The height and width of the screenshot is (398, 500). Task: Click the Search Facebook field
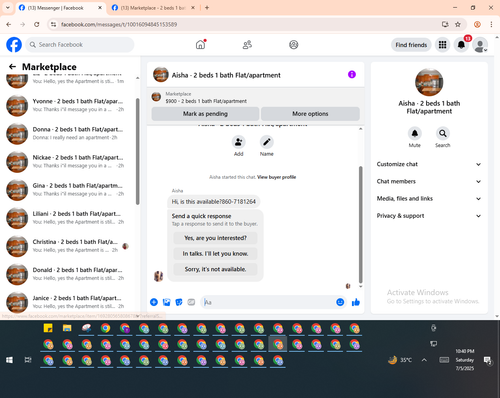(x=80, y=45)
